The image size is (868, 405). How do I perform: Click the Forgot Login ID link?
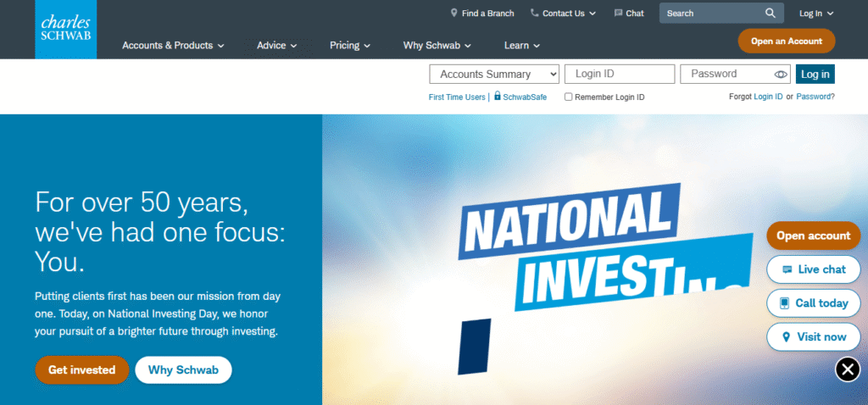click(768, 97)
